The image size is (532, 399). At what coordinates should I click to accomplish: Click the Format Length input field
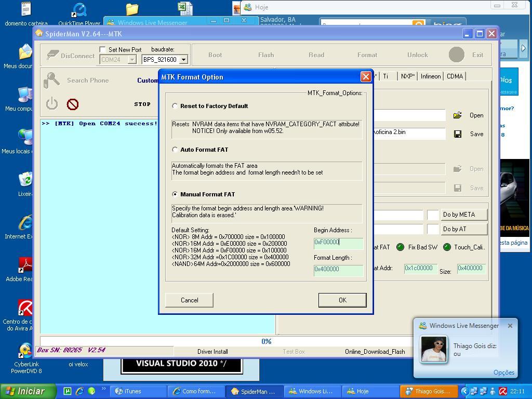[x=338, y=270]
